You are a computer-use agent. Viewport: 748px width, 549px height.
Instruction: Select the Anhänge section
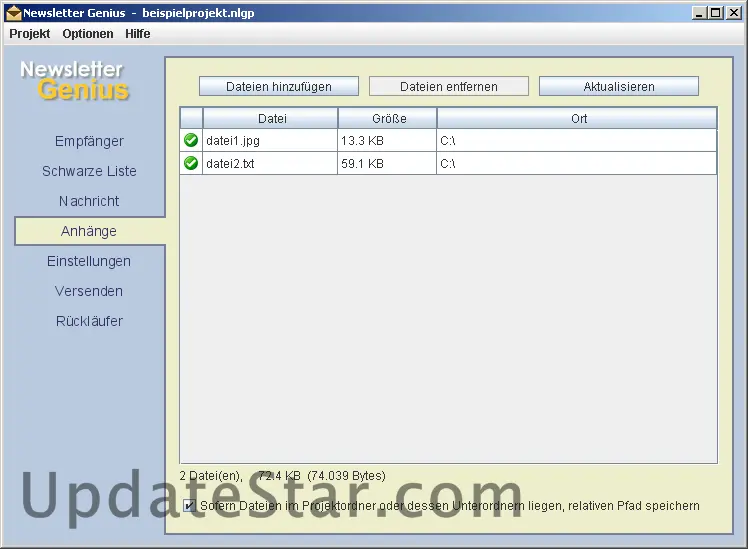[90, 231]
